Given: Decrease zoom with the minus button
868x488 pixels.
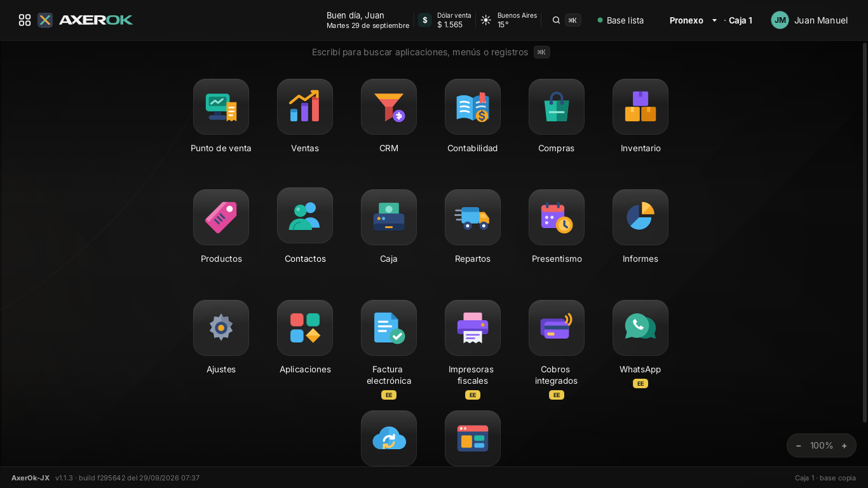Looking at the screenshot, I should coord(799,445).
